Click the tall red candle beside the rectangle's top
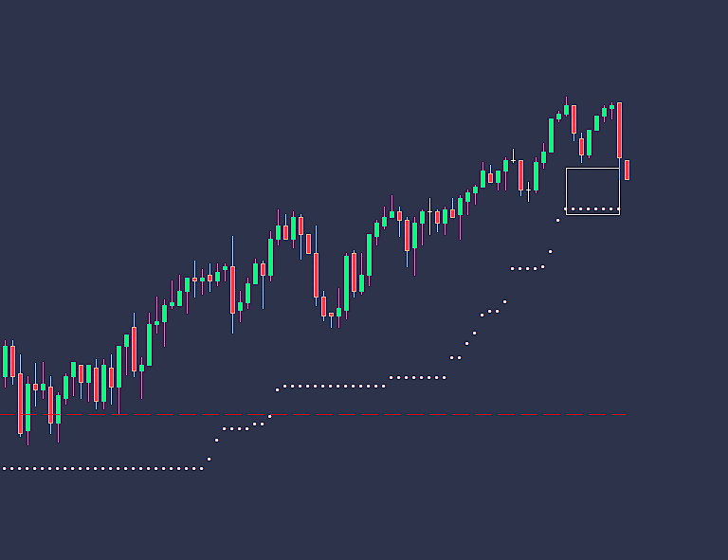Viewport: 728px width, 560px height. click(619, 131)
